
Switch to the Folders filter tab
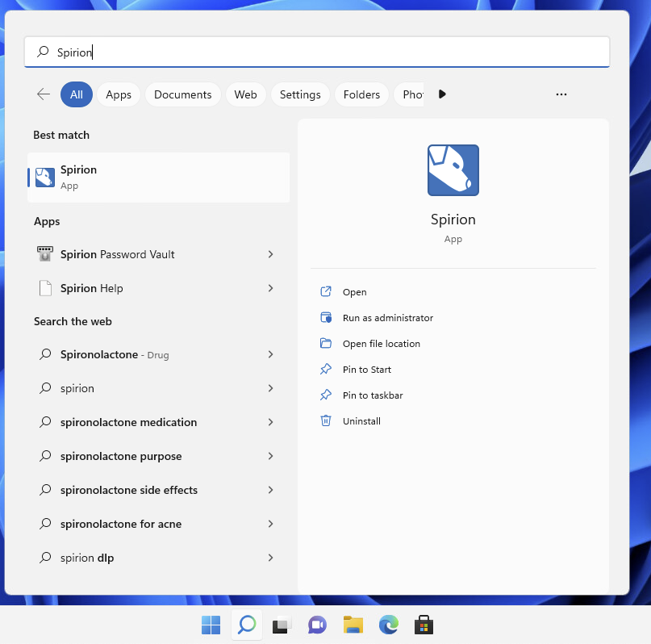pyautogui.click(x=361, y=94)
